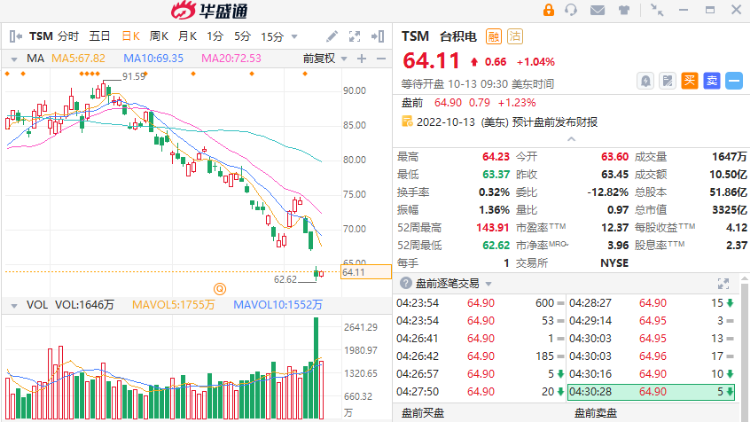Select the 日K daily candlestick tab
Viewport: 750px width, 422px height.
tap(131, 36)
